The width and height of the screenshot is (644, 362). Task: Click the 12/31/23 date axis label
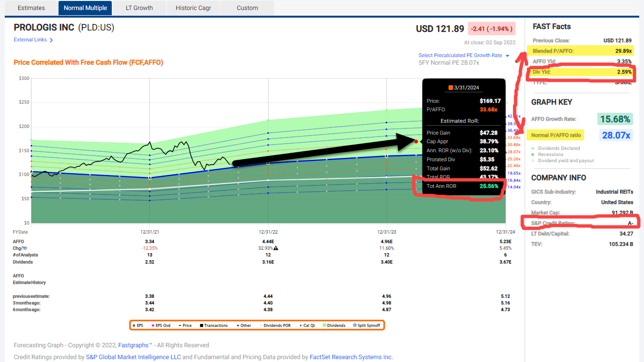[387, 232]
